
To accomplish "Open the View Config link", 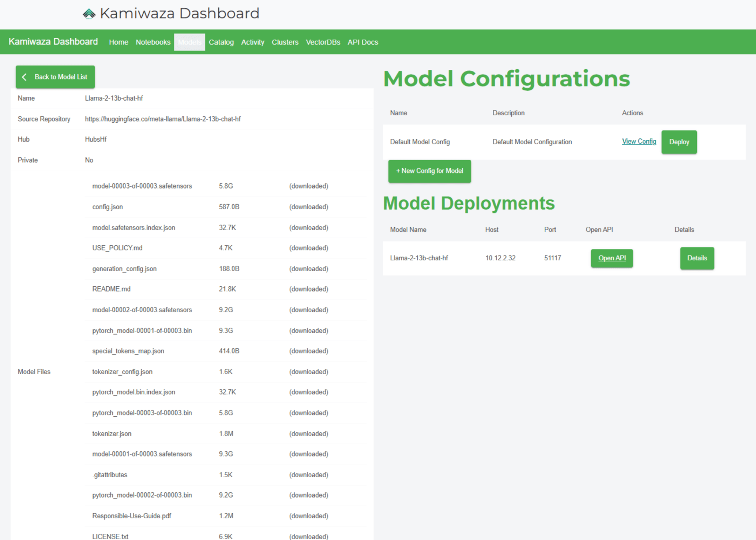I will pos(639,141).
